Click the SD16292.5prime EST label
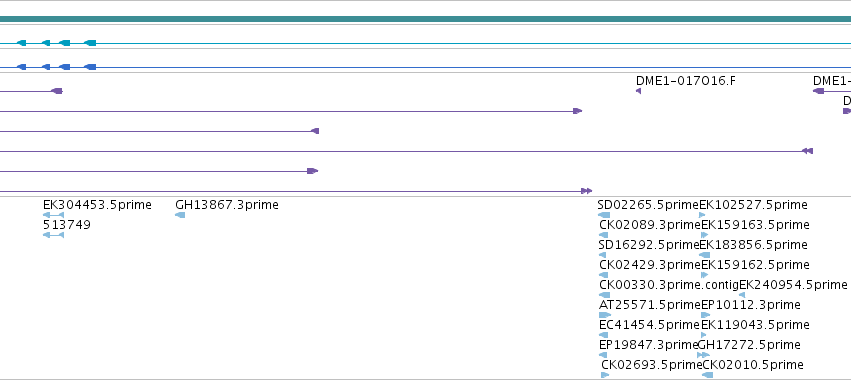Image resolution: width=851 pixels, height=380 pixels. click(x=649, y=245)
